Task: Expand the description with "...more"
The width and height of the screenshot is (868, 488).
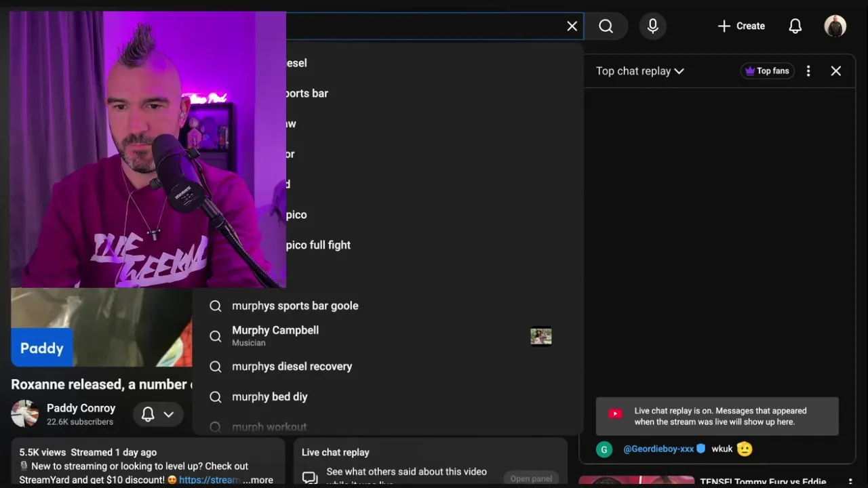Action: click(258, 480)
